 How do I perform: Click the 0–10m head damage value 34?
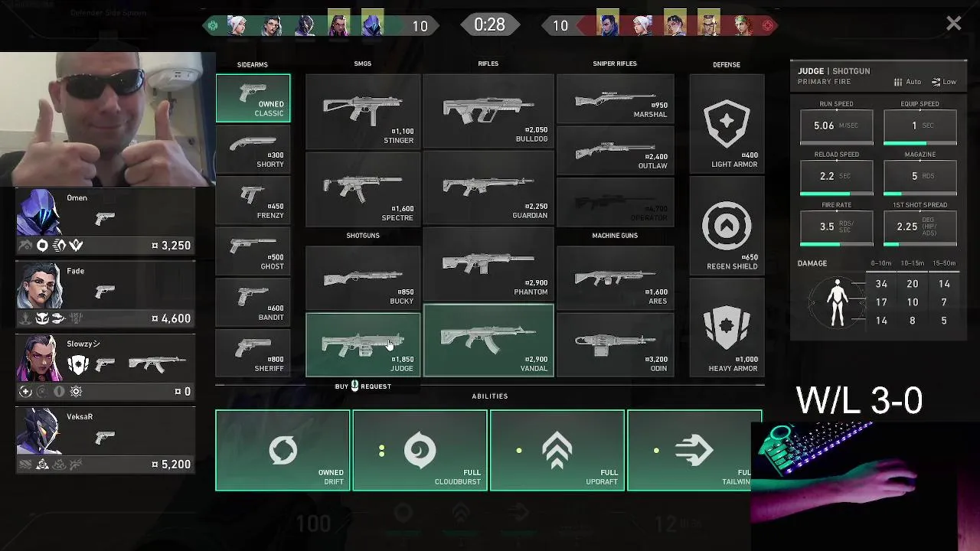[881, 284]
